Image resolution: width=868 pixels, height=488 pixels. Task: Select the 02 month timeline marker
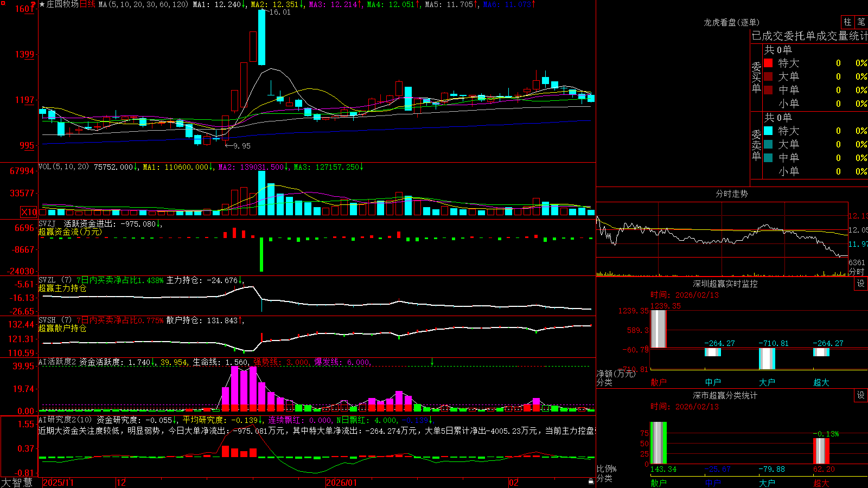coord(514,483)
